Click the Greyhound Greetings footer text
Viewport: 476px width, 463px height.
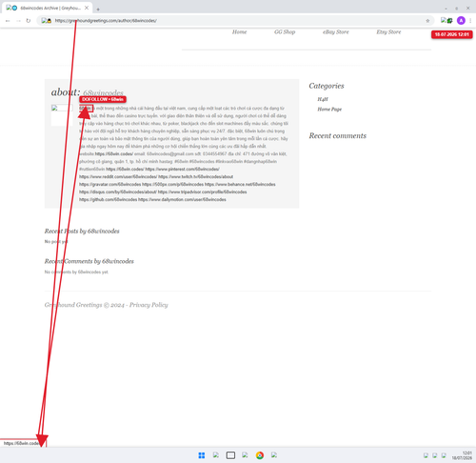[73, 305]
